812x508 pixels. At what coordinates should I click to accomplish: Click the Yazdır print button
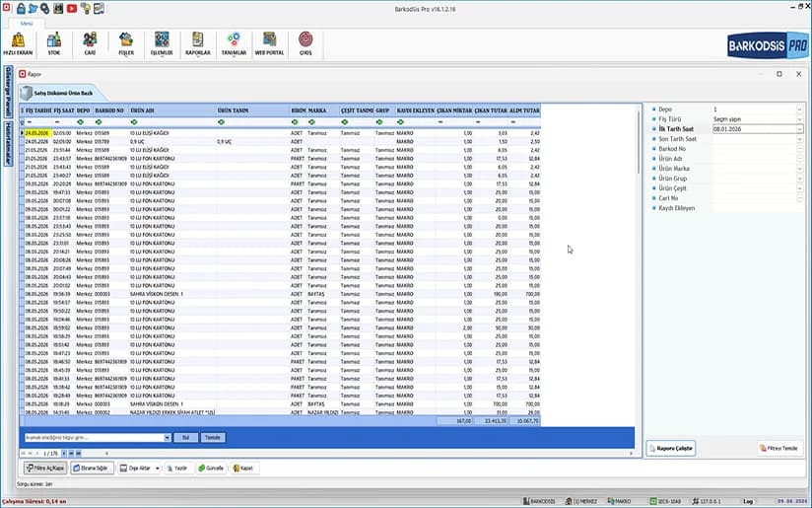(177, 469)
